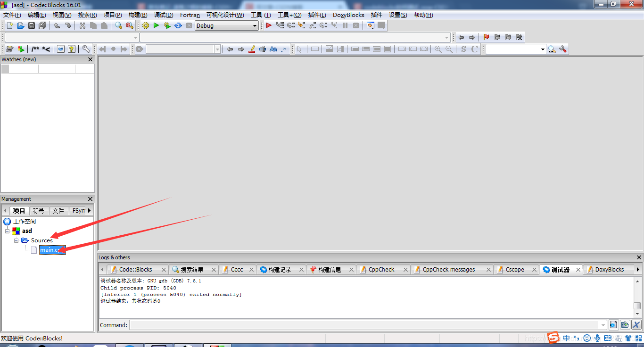Click the debugger Command input field
This screenshot has height=347, width=644.
368,325
